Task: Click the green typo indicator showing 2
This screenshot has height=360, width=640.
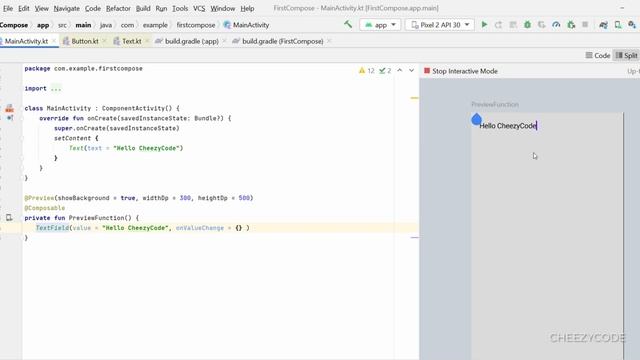Action: click(385, 71)
